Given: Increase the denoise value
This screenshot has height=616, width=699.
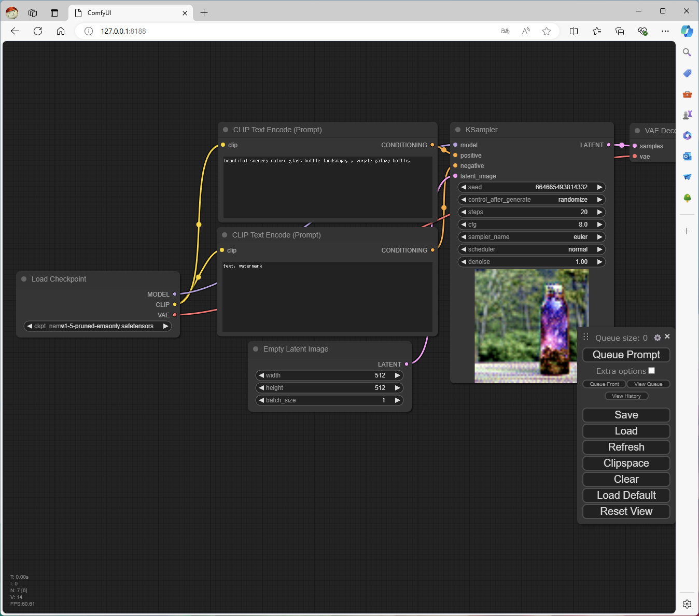Looking at the screenshot, I should click(599, 262).
